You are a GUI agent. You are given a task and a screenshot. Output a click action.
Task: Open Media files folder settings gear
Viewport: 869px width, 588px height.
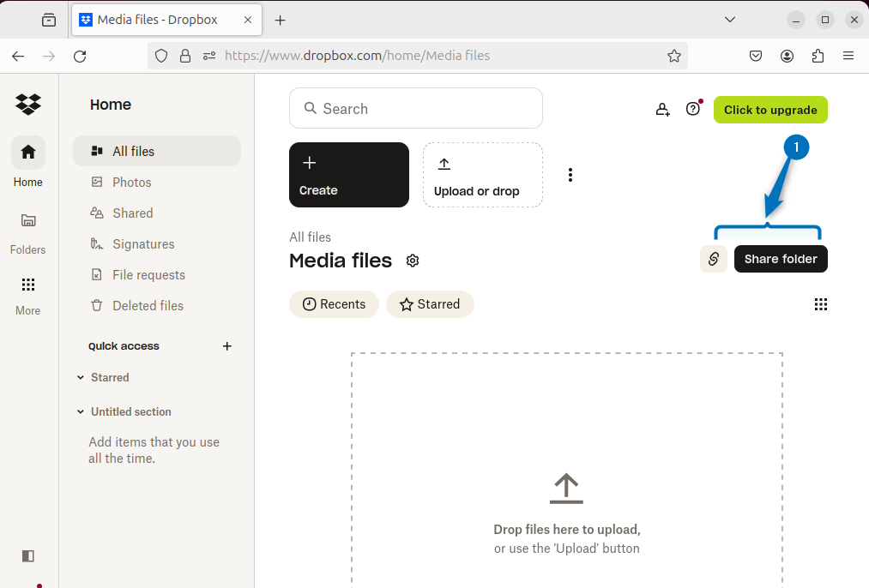tap(413, 261)
